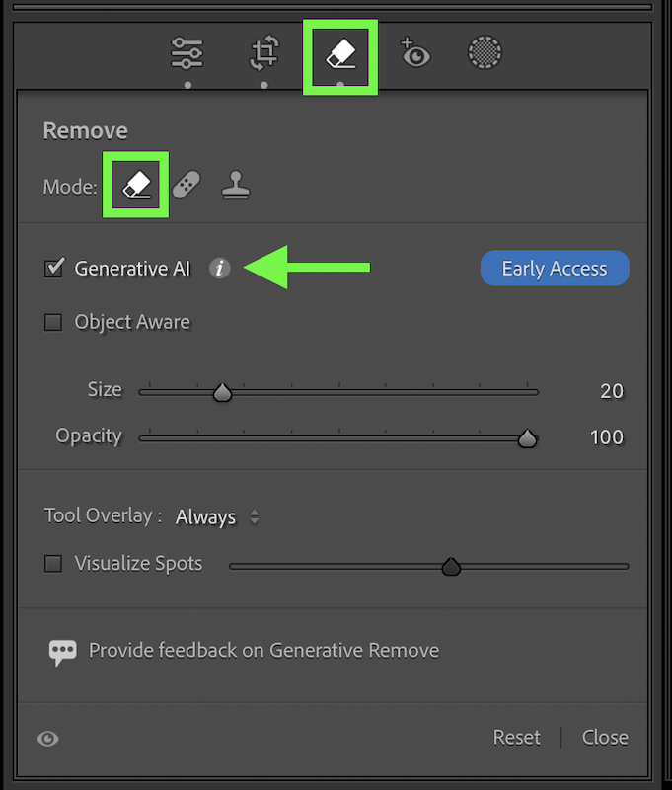
Task: Switch Mode to Clone stamp
Action: [x=236, y=185]
